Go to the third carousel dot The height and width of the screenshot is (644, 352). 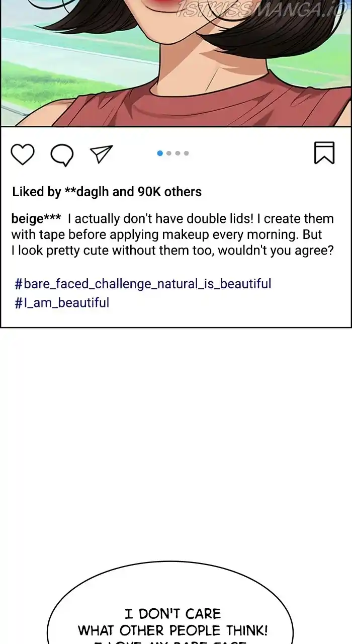click(x=178, y=153)
